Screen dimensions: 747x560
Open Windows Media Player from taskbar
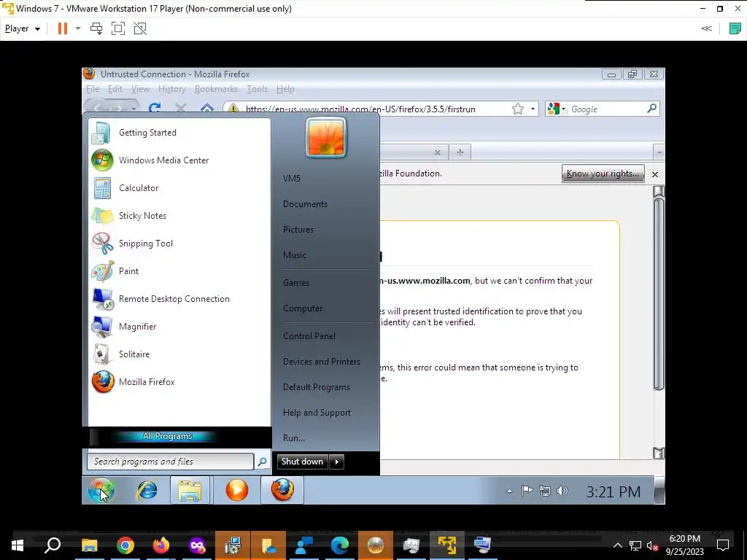tap(237, 490)
